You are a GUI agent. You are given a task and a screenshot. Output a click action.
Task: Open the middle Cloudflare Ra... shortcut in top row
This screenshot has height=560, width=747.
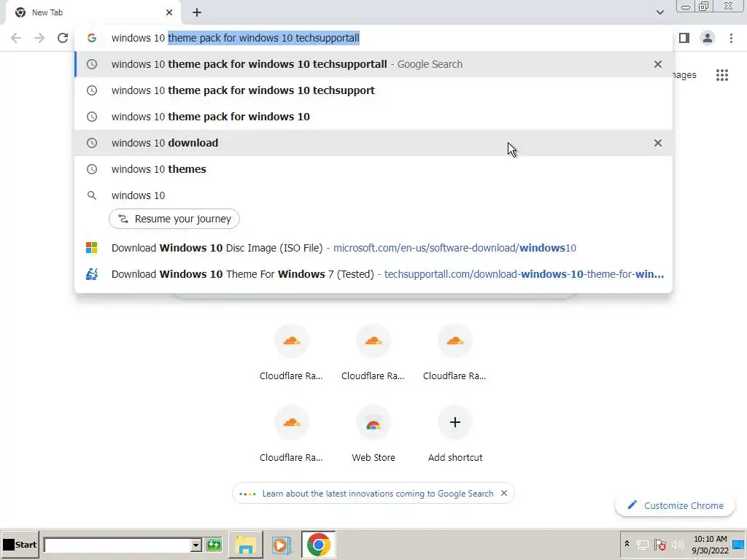pyautogui.click(x=373, y=352)
